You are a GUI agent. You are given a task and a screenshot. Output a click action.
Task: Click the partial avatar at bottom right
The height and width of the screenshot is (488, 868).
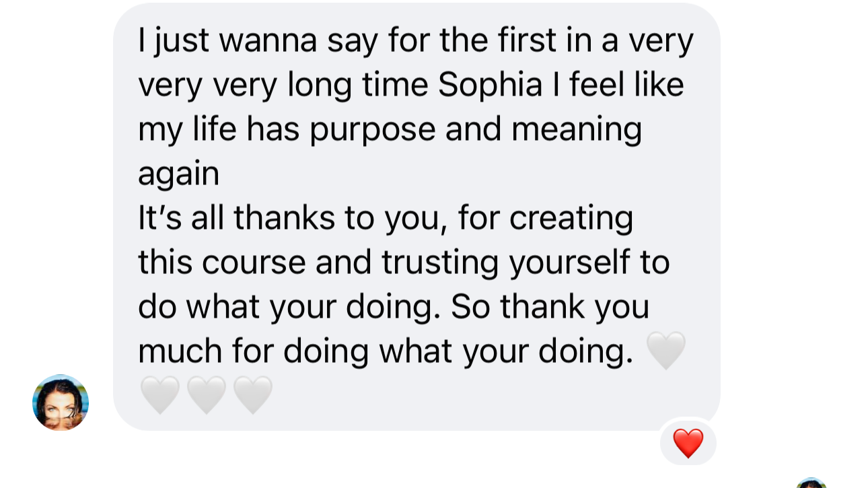[811, 483]
